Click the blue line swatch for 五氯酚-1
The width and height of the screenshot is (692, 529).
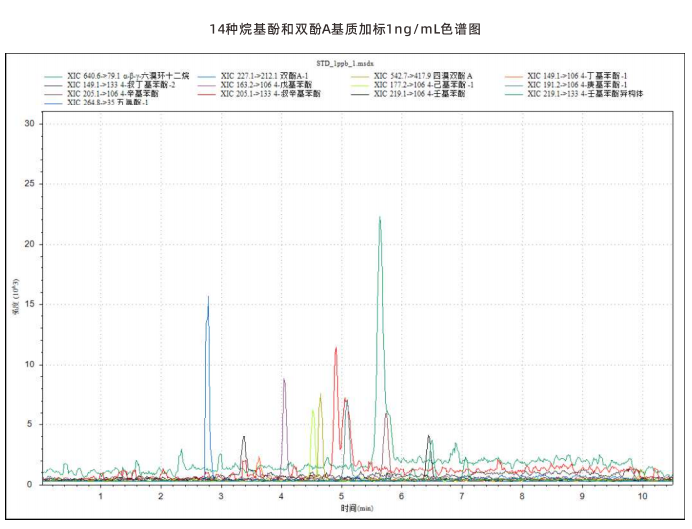click(53, 103)
